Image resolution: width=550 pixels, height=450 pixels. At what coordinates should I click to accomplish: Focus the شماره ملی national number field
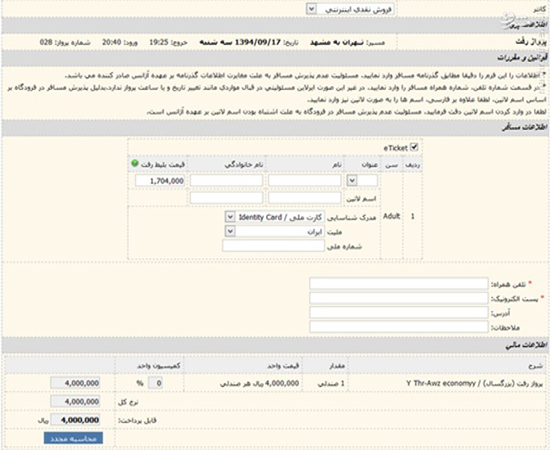273,246
